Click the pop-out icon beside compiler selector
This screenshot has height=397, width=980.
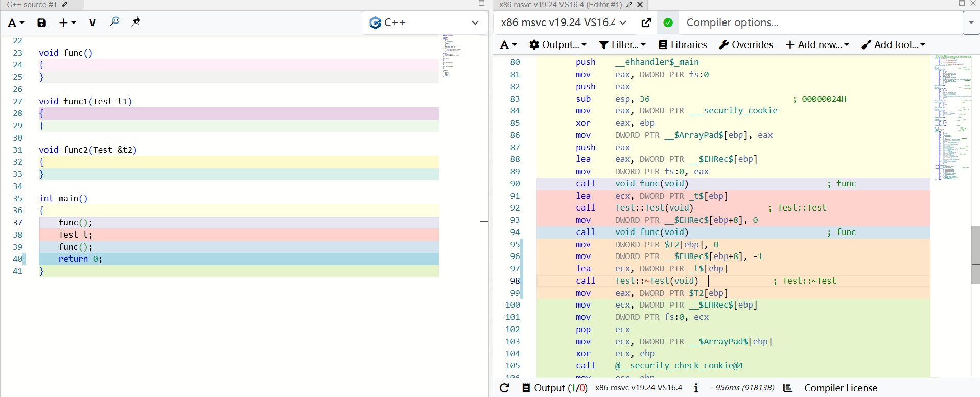pyautogui.click(x=646, y=22)
